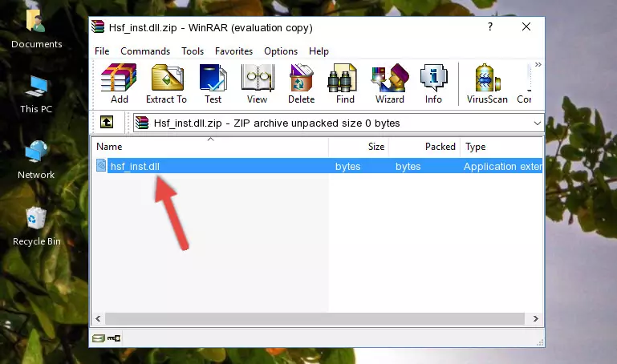This screenshot has height=364, width=617.
Task: Click the Delete files toolbar icon
Action: click(302, 83)
